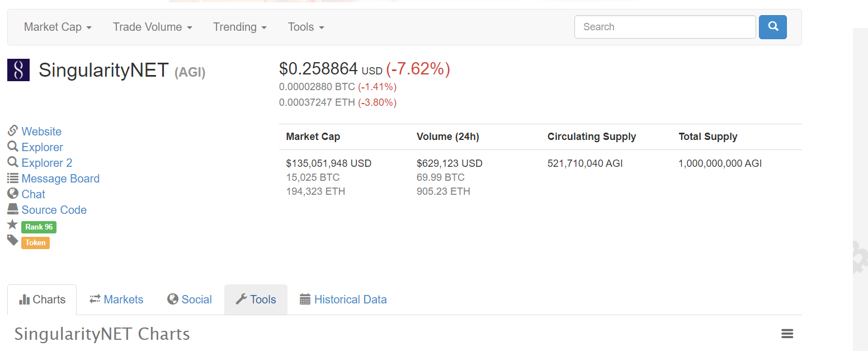Open the Trending dropdown menu
This screenshot has height=351, width=868.
coord(239,27)
